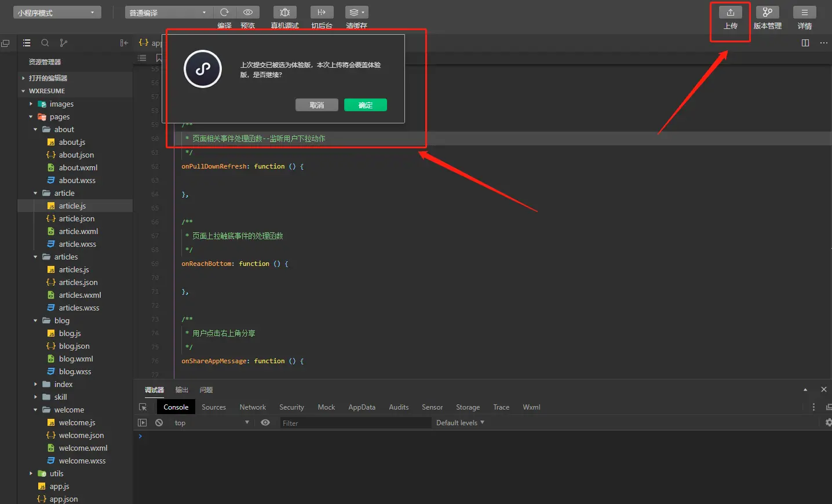Open the articles.json file
832x504 pixels.
click(x=78, y=283)
